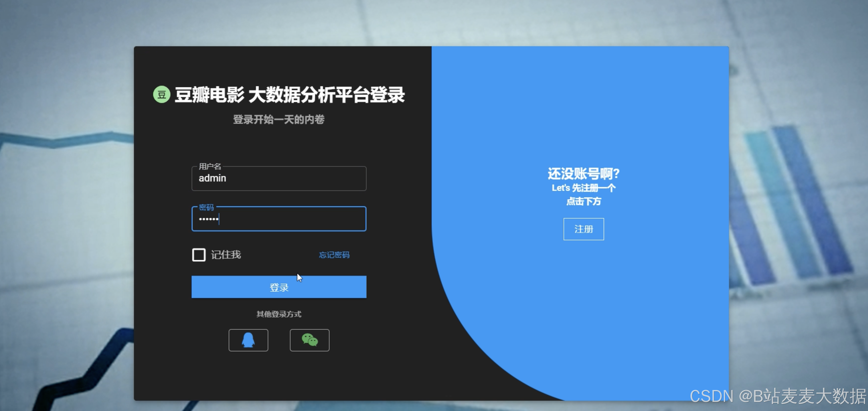Log in with the WeChat icon

310,340
